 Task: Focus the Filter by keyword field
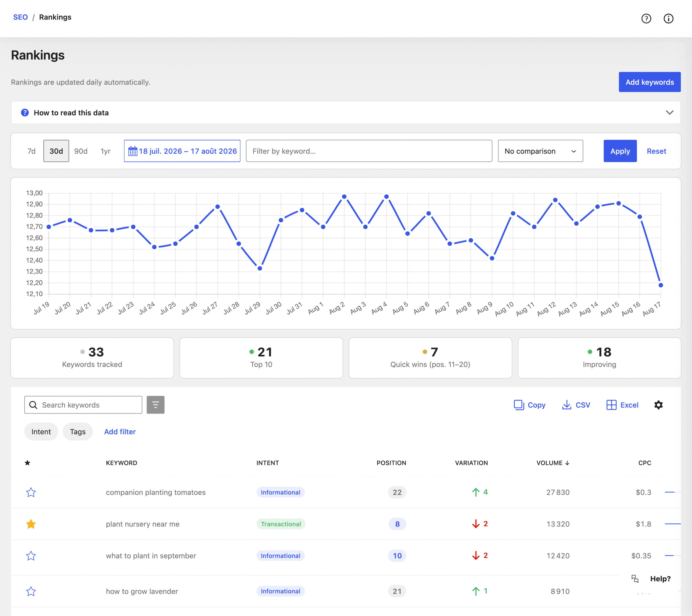coord(369,151)
